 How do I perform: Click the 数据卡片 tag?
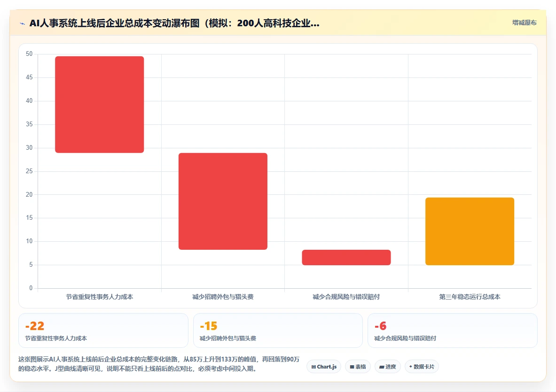[422, 367]
